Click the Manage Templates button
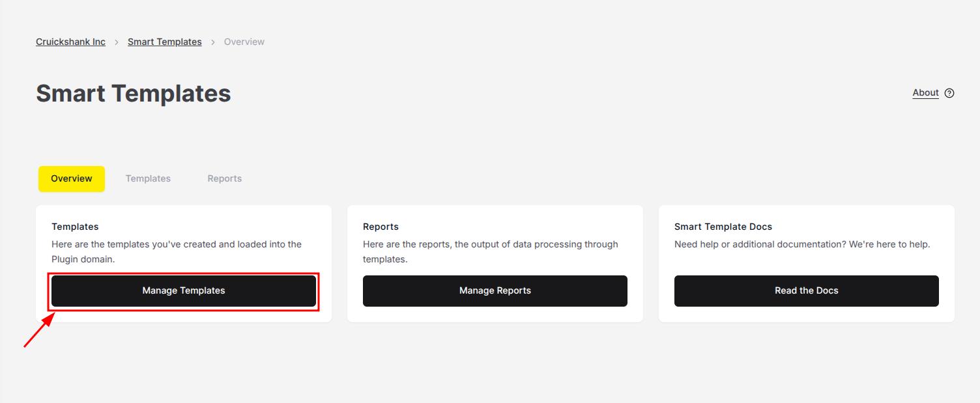Screen dimensions: 980x403 (184, 291)
